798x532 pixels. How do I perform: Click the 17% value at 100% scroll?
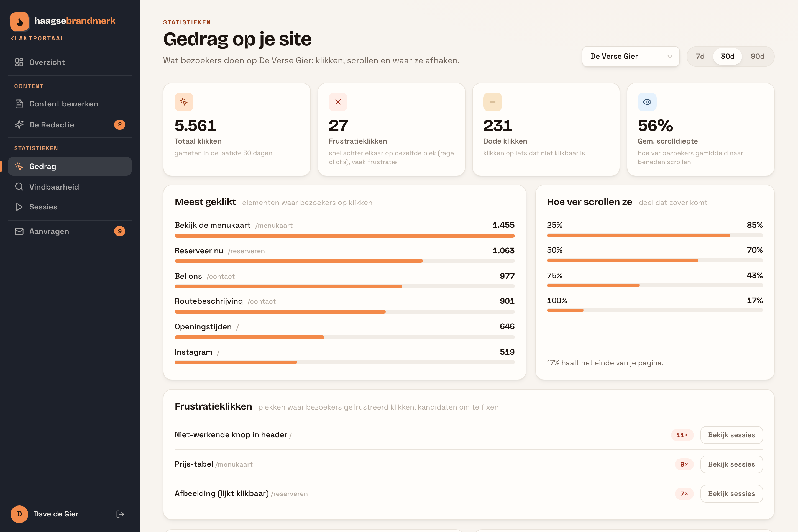[754, 301]
